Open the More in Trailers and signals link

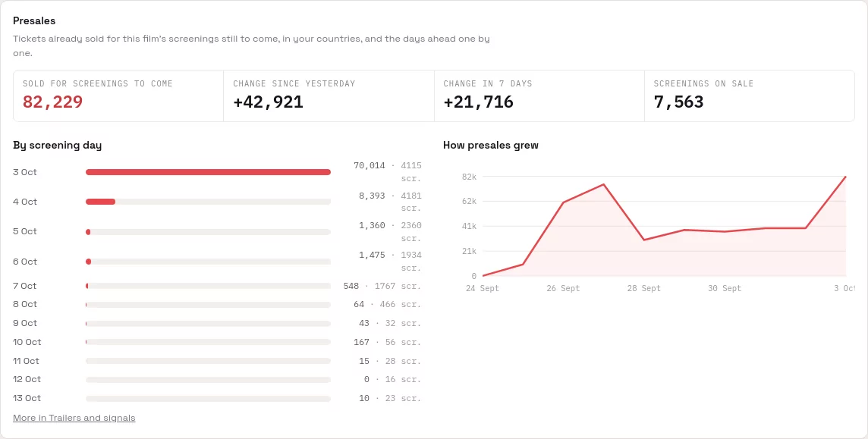[x=74, y=418]
